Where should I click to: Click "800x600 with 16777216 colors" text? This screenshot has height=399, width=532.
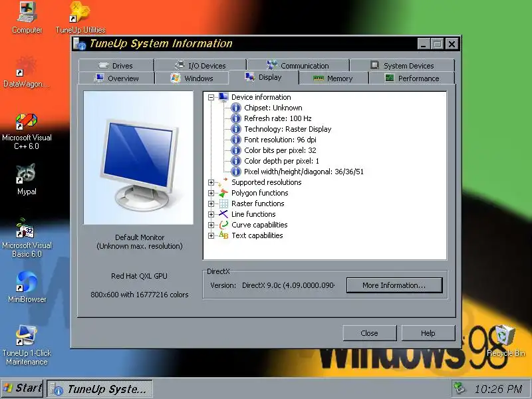click(139, 295)
